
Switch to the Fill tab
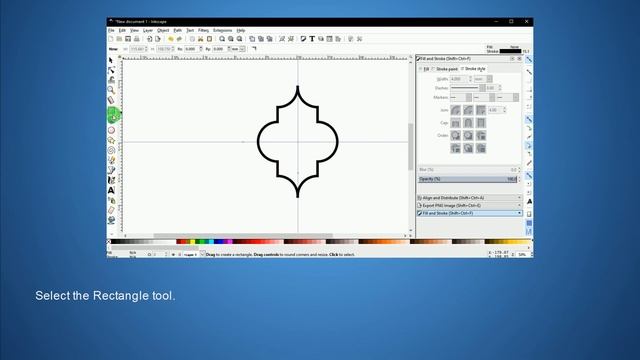tap(424, 69)
